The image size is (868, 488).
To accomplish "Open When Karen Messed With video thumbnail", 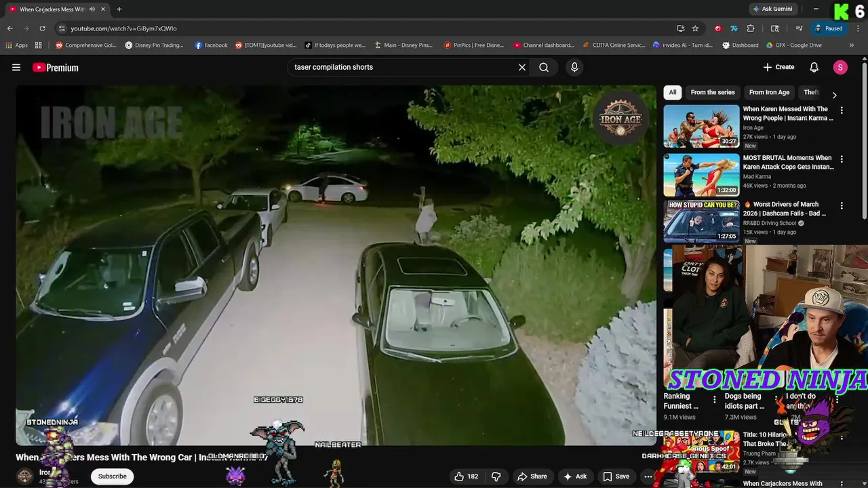I will pos(701,126).
